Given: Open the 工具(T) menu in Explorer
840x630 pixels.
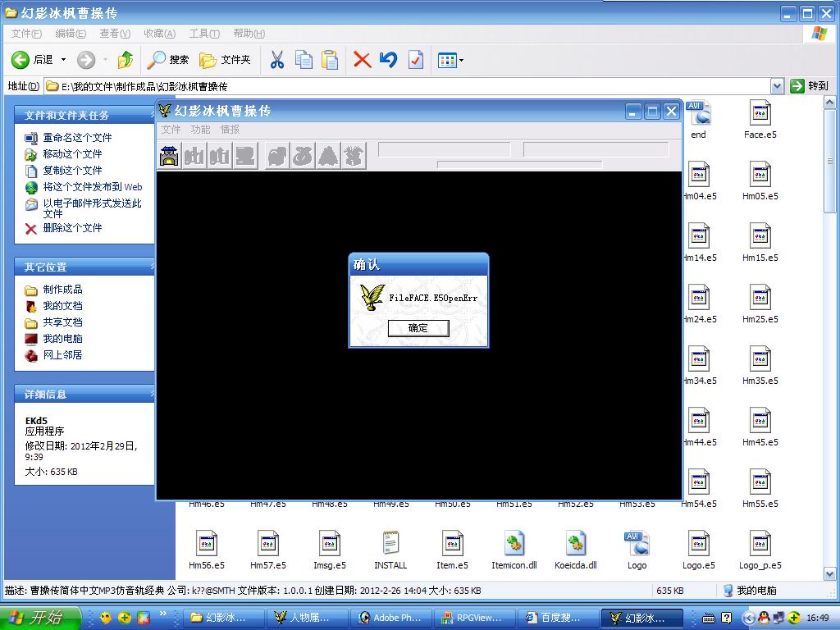Looking at the screenshot, I should point(203,34).
